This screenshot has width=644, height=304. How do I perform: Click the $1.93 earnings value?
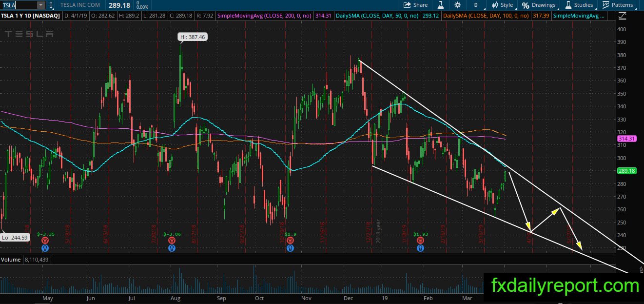pos(420,235)
